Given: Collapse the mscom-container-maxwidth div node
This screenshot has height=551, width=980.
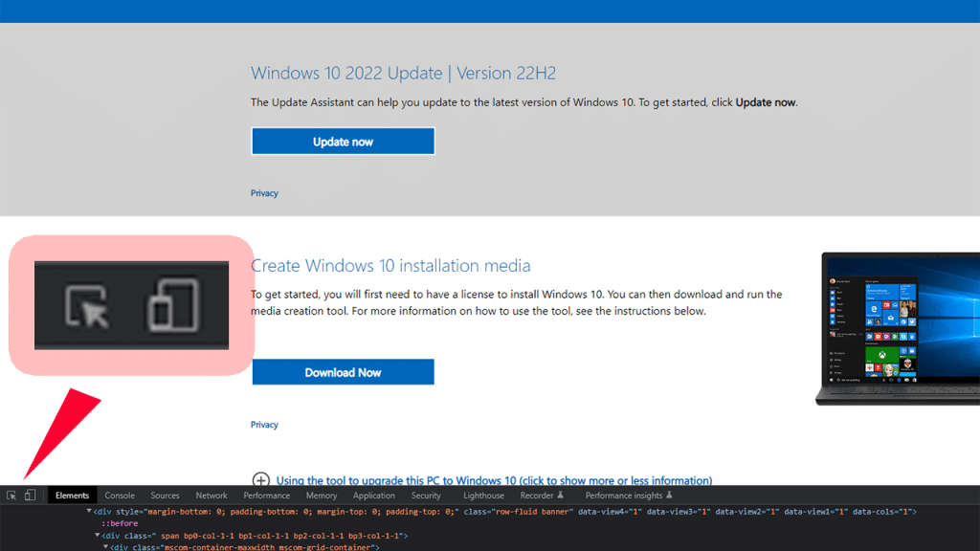Looking at the screenshot, I should pos(105,546).
